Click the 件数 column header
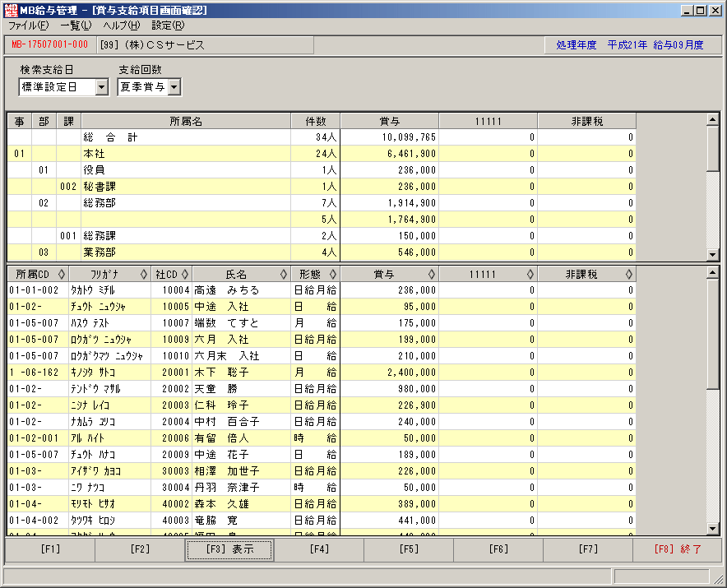 tap(315, 121)
